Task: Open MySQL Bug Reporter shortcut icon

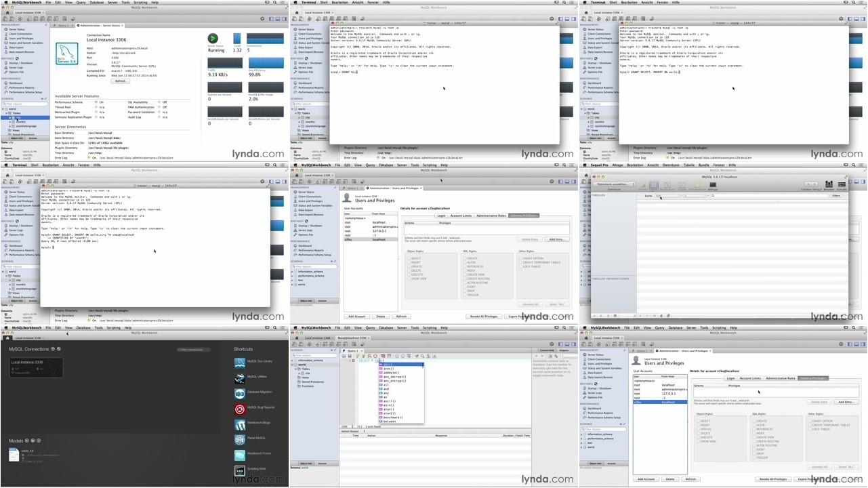Action: click(x=240, y=409)
